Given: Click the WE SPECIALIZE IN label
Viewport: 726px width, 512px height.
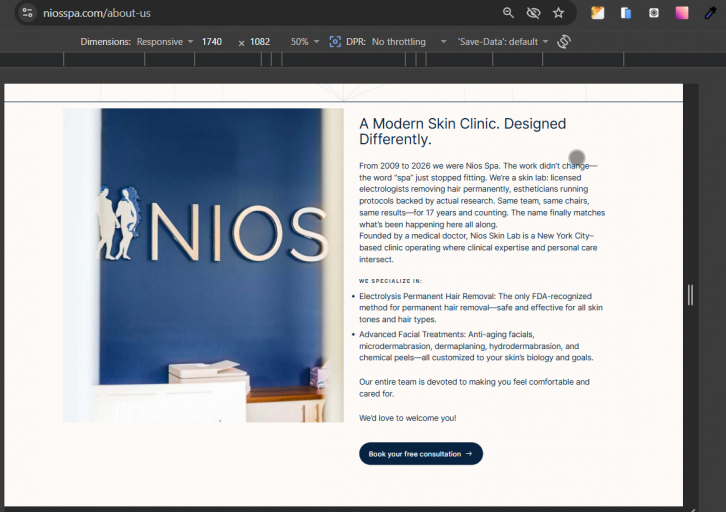Looking at the screenshot, I should click(390, 281).
